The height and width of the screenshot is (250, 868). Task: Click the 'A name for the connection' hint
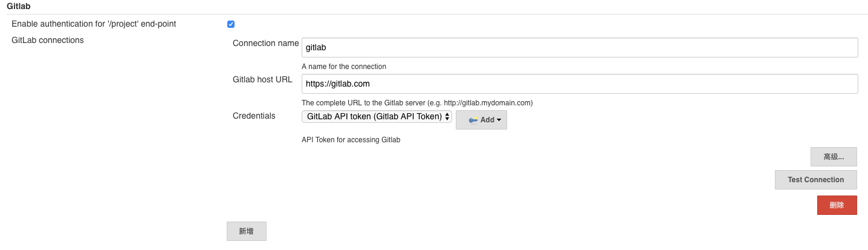click(343, 66)
